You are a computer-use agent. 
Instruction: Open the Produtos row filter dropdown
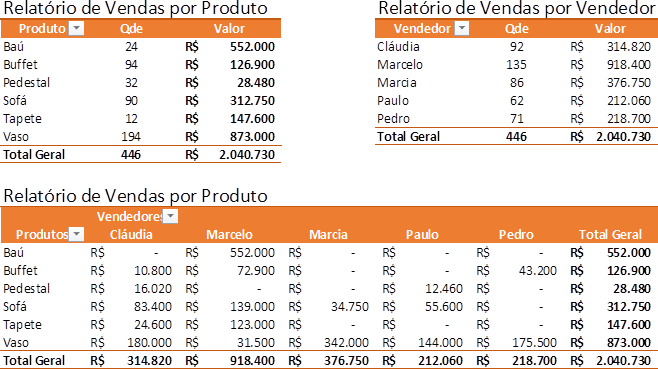(76, 234)
